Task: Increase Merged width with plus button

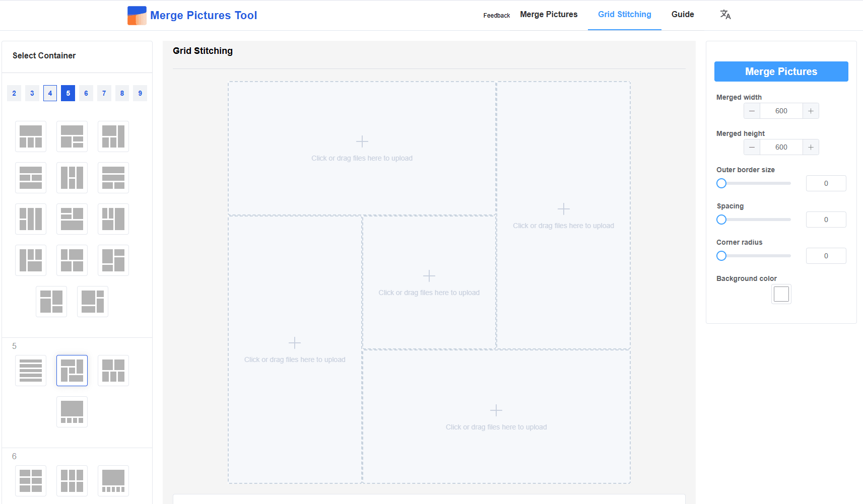Action: point(811,111)
